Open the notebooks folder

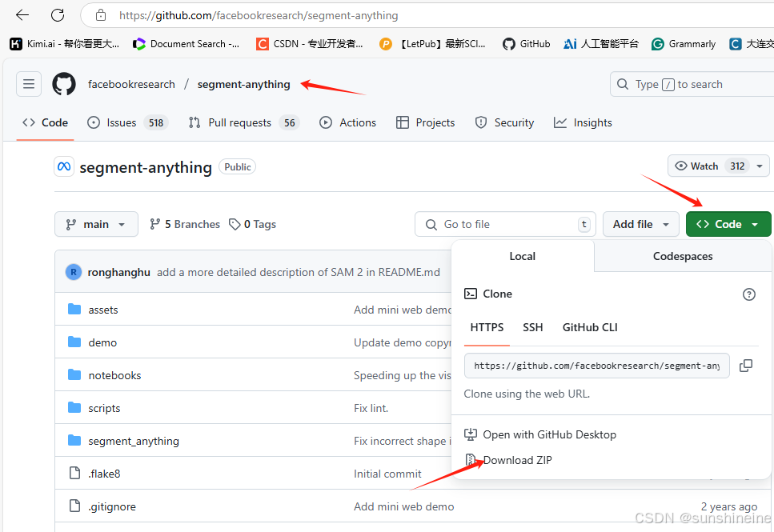click(114, 375)
